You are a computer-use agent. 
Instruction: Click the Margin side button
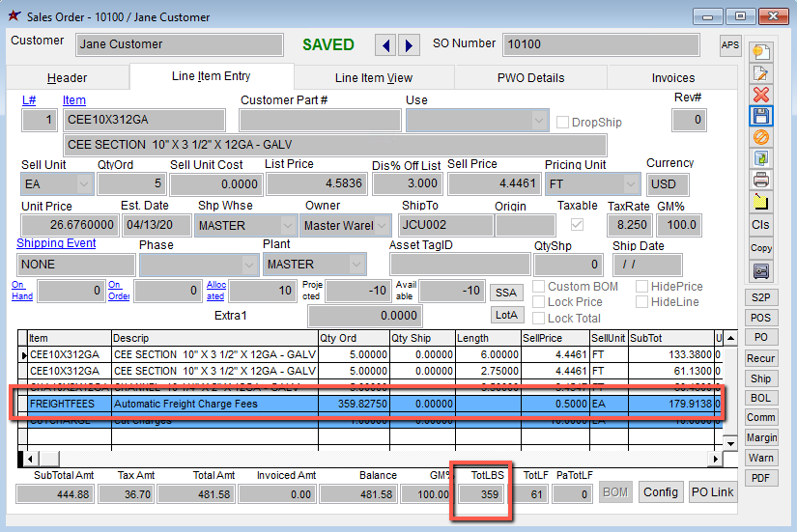[x=761, y=437]
